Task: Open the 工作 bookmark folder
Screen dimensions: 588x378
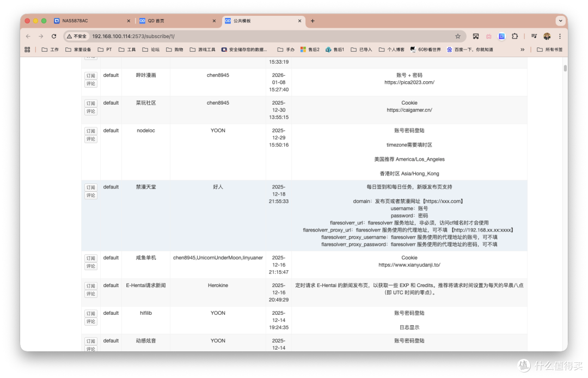Action: 50,50
